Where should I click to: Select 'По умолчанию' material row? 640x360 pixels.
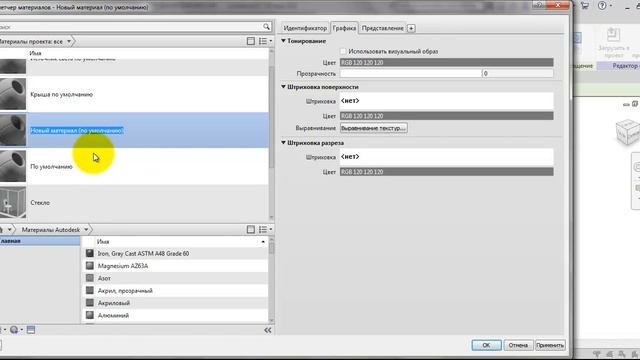[134, 167]
